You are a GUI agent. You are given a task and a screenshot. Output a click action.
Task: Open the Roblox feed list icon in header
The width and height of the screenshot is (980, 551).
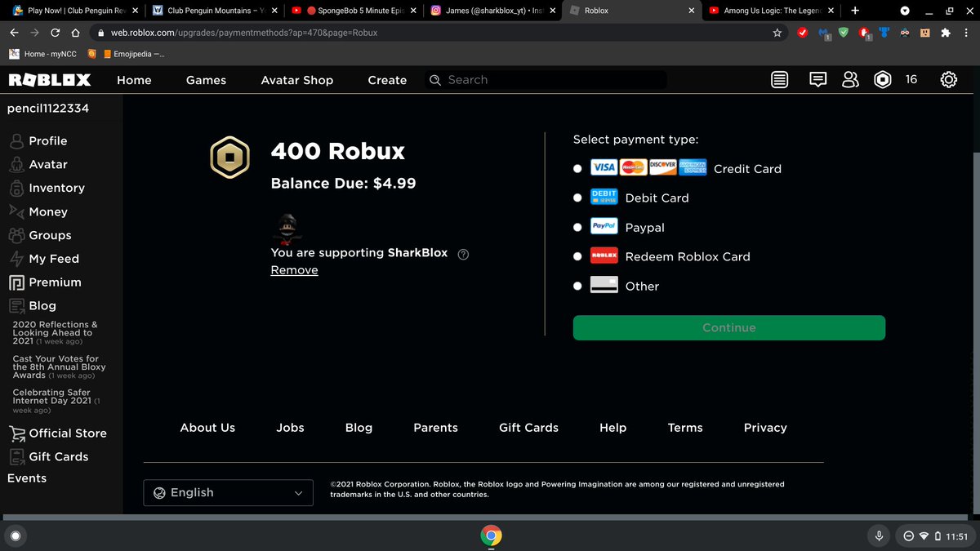[x=780, y=79]
